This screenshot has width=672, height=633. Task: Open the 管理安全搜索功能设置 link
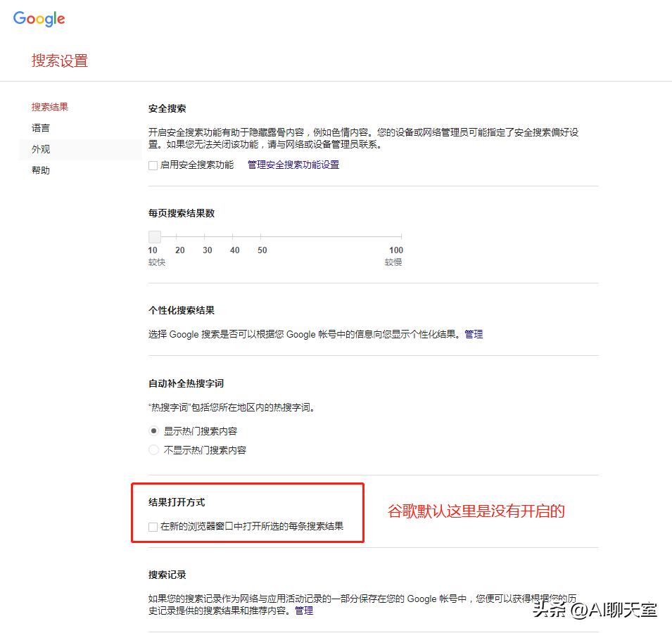(292, 165)
